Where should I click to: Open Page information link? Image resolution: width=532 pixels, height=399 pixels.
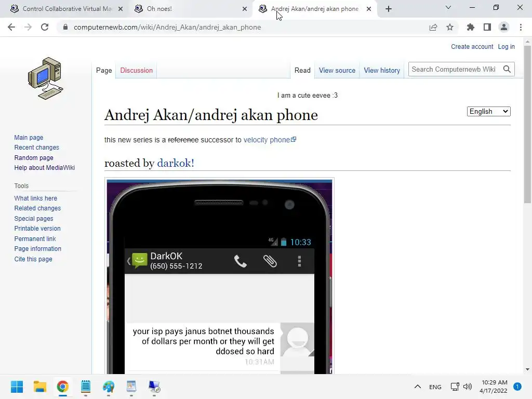coord(37,249)
